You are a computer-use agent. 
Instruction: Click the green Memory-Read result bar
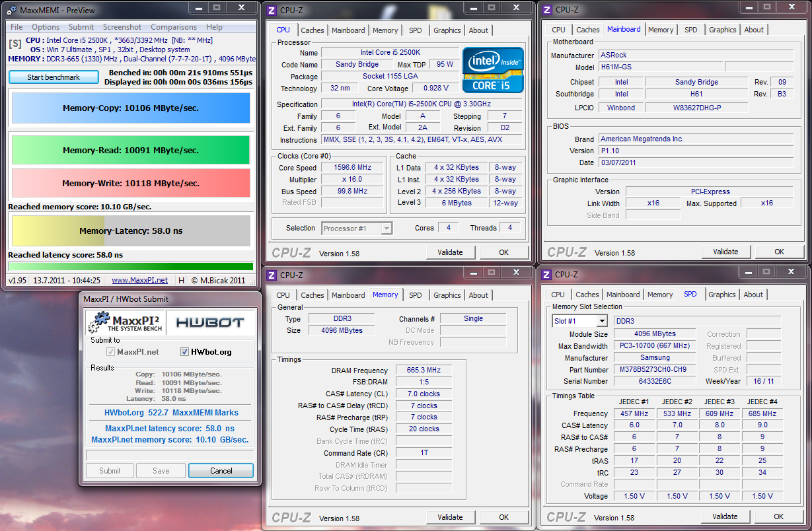point(131,150)
